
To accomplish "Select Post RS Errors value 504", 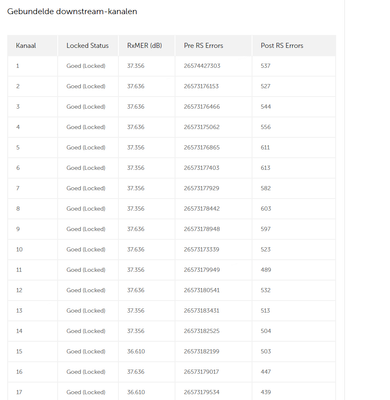I will tap(266, 331).
